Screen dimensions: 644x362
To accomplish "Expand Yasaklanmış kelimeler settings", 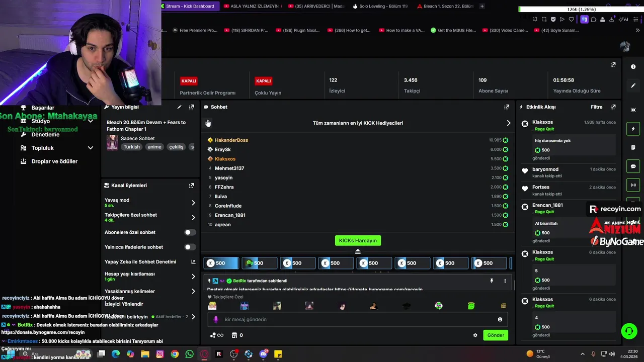I will click(x=193, y=291).
